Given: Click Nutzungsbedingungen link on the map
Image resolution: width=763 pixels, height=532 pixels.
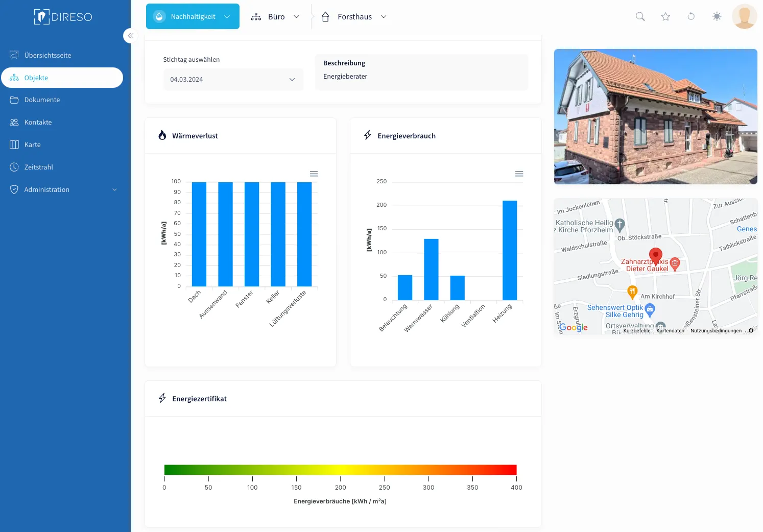Looking at the screenshot, I should (x=716, y=330).
